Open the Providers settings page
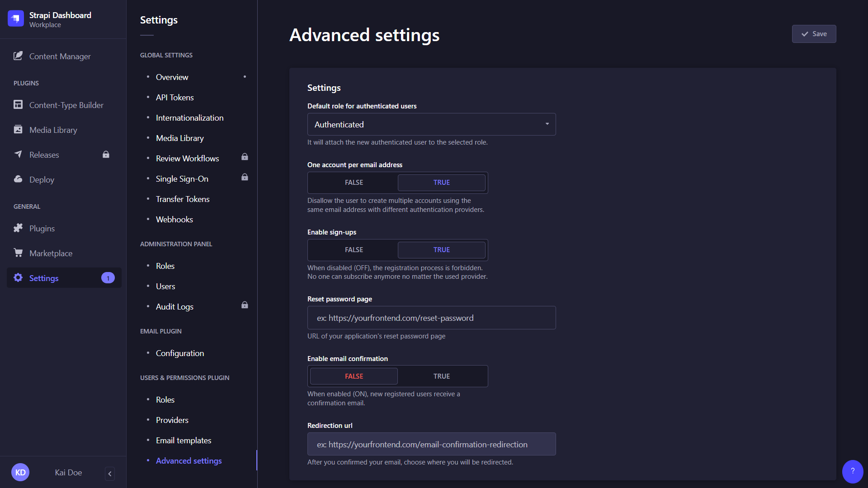The width and height of the screenshot is (868, 488). [x=172, y=420]
